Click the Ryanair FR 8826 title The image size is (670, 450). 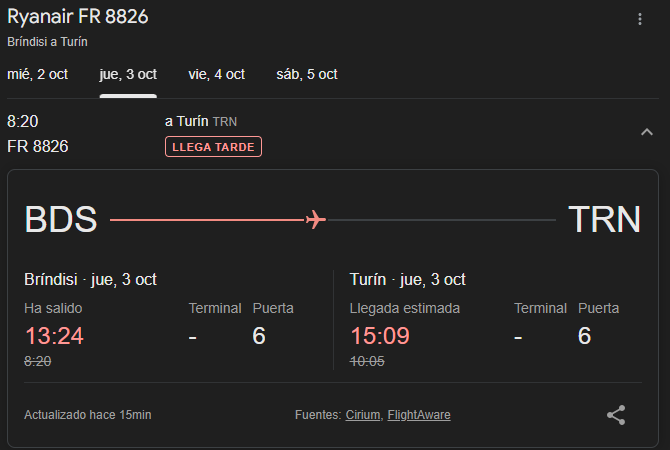pyautogui.click(x=78, y=17)
